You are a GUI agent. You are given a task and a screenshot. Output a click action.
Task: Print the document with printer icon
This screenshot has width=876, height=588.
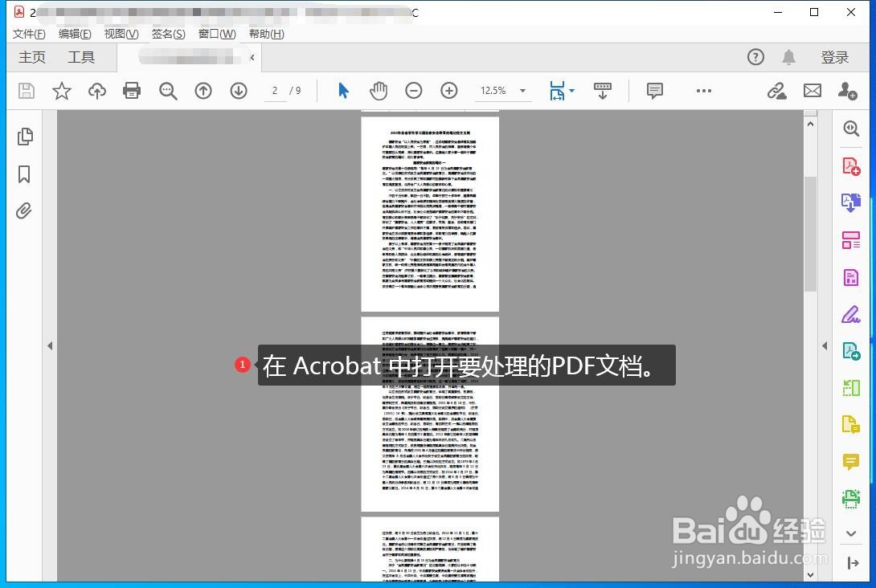[x=132, y=91]
